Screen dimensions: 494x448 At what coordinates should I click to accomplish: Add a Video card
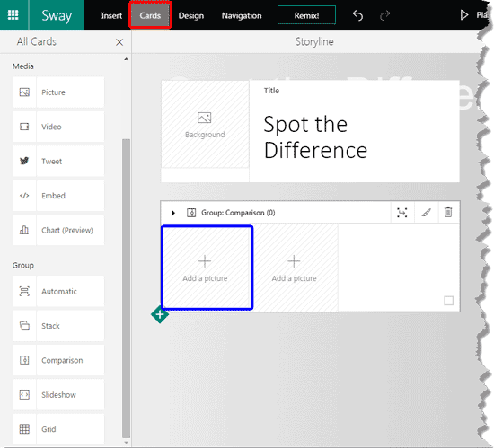tap(58, 127)
